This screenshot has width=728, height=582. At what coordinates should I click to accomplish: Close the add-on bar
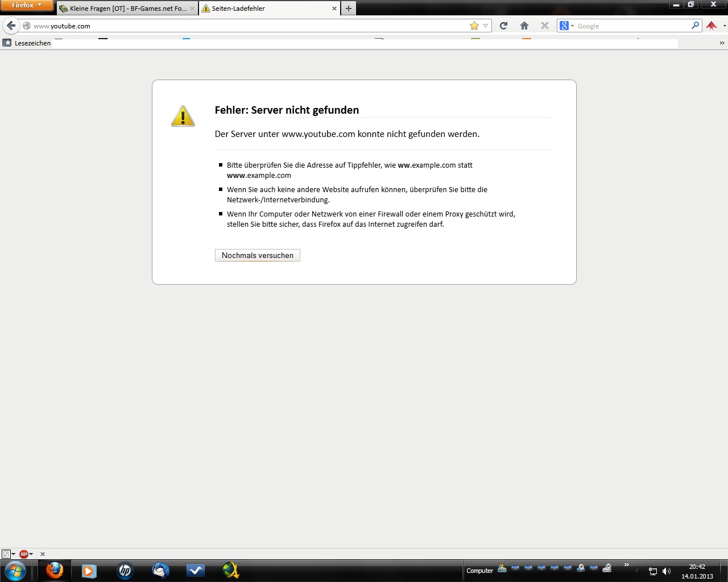[x=43, y=554]
